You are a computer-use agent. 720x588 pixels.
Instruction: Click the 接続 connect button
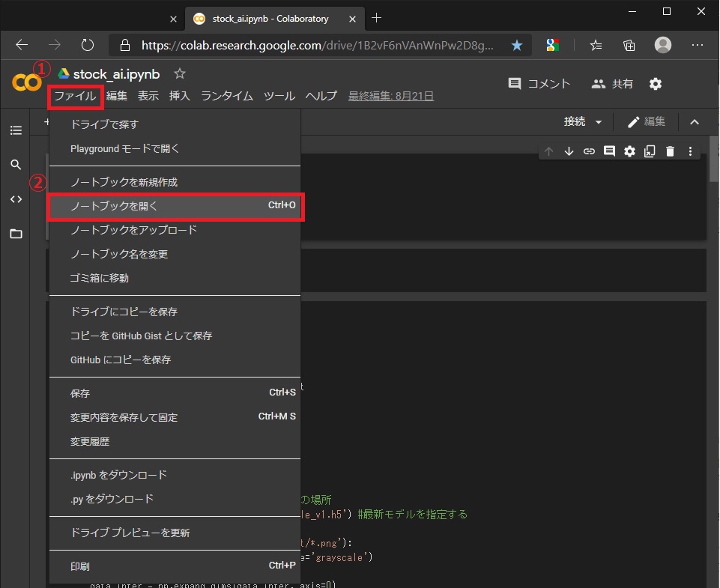[x=575, y=121]
